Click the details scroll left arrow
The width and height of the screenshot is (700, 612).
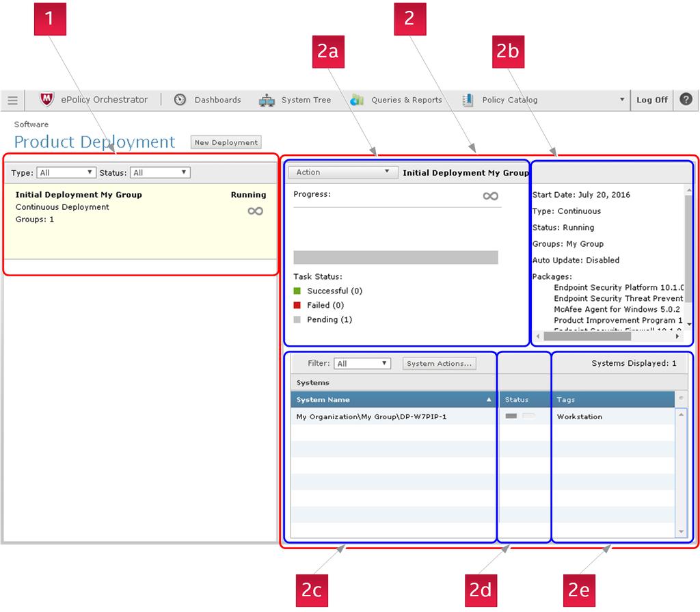(538, 336)
